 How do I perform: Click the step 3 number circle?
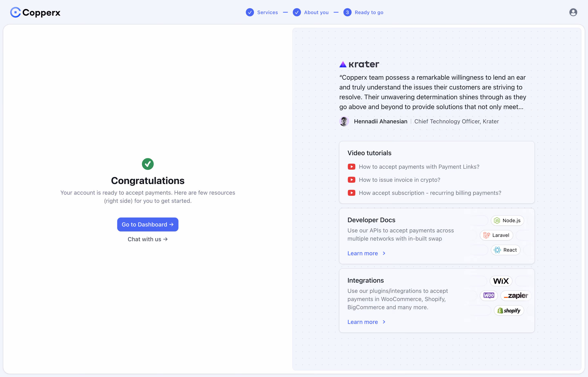[x=347, y=12]
